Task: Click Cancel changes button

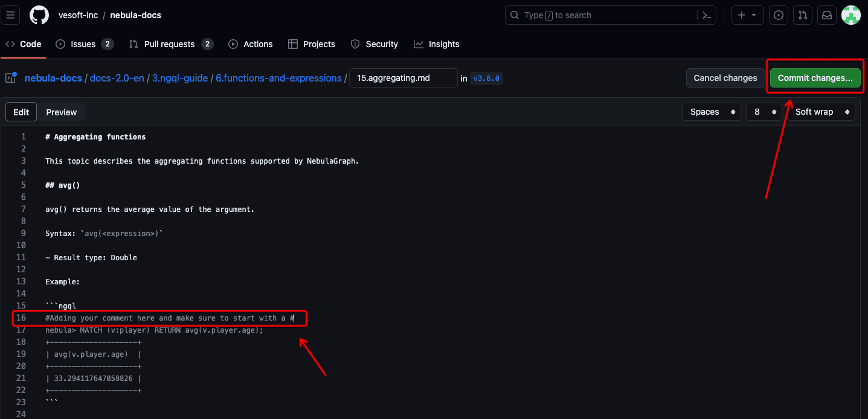Action: coord(725,78)
